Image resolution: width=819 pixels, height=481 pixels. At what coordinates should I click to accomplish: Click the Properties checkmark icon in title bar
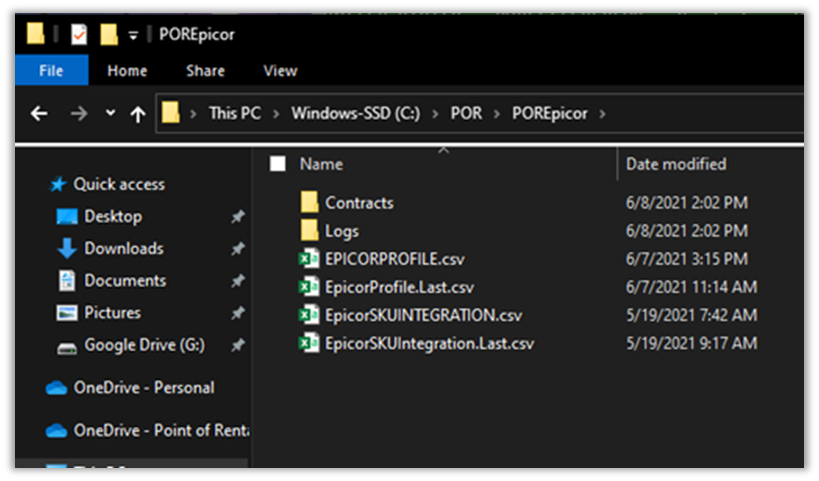[79, 35]
